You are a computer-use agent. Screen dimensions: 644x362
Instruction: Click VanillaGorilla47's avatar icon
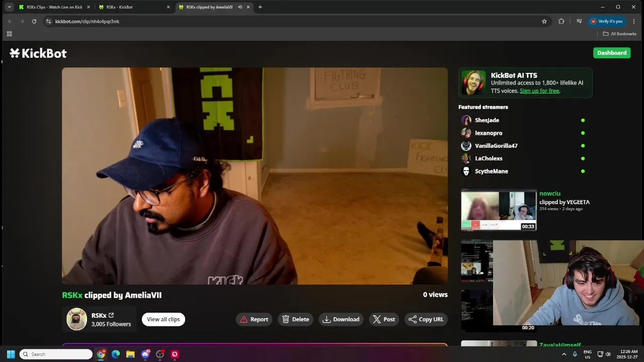466,146
